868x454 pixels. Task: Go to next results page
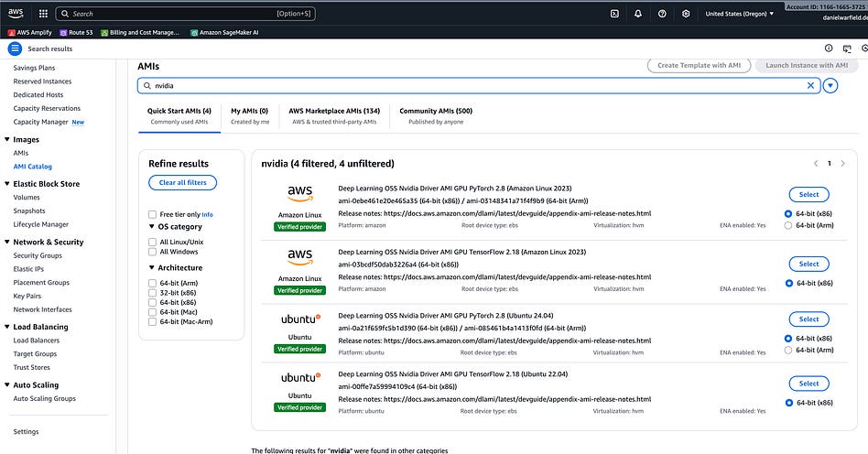click(843, 163)
